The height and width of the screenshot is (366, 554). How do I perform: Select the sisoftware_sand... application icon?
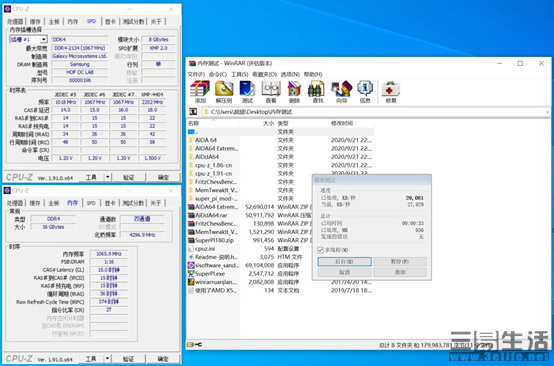click(x=191, y=265)
